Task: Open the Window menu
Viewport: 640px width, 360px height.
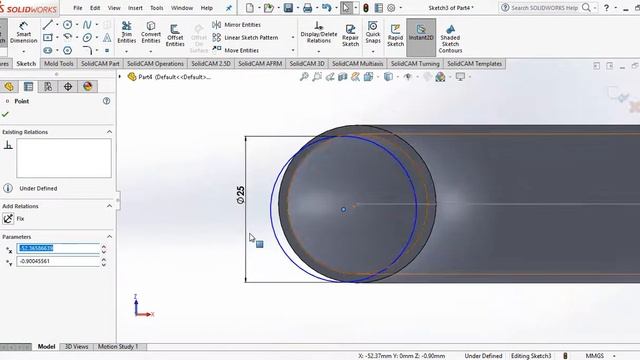Action: click(x=182, y=8)
